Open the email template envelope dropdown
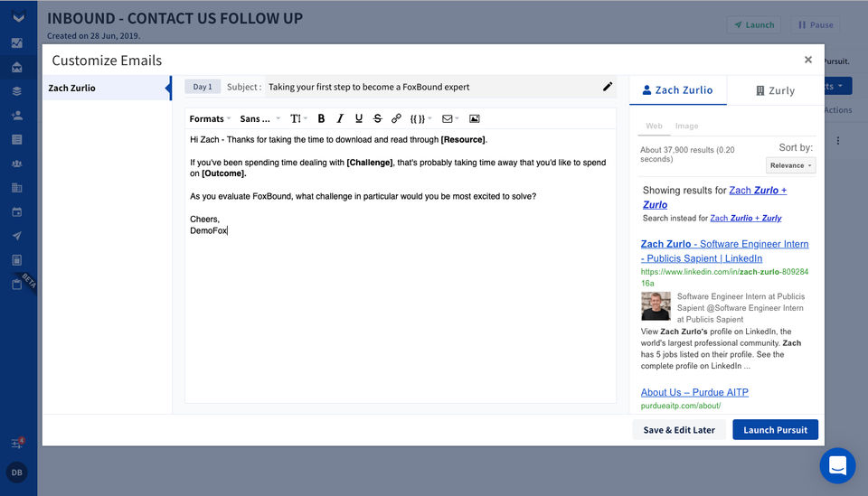Image resolution: width=868 pixels, height=496 pixels. [450, 118]
